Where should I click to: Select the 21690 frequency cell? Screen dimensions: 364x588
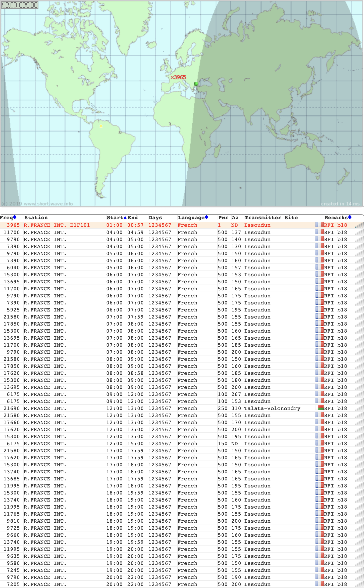coord(12,408)
